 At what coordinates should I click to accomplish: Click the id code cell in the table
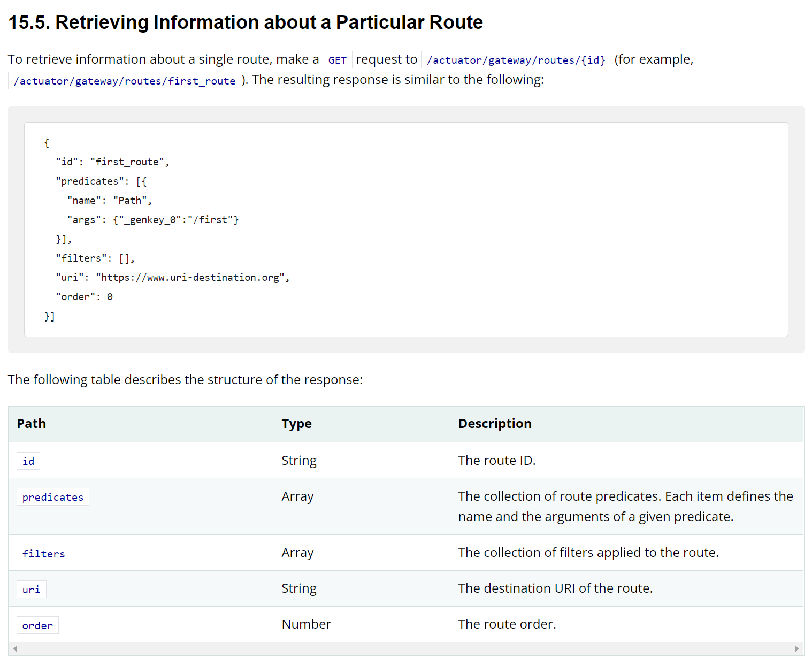28,461
